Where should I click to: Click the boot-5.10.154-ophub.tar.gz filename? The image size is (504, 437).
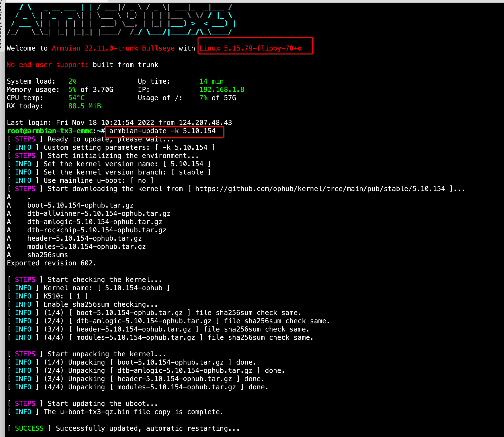(x=81, y=205)
